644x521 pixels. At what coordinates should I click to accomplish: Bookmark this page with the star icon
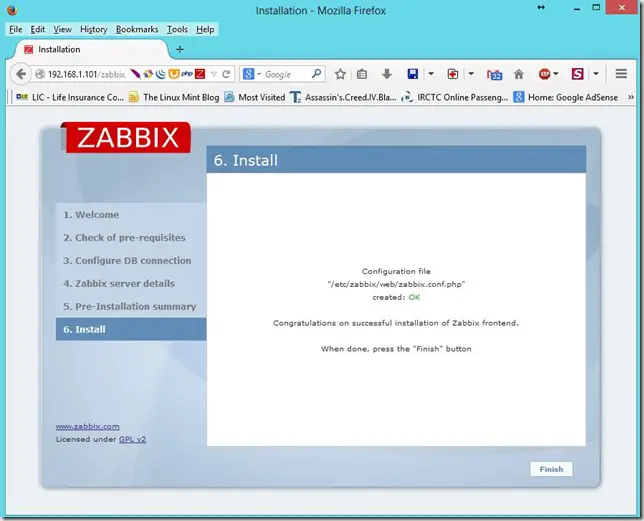point(340,74)
